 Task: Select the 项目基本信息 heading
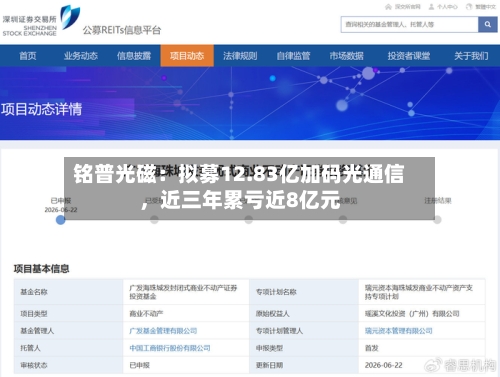pos(41,269)
